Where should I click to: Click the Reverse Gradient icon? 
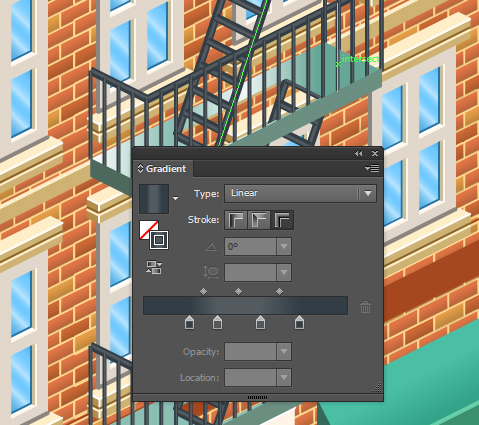tap(154, 268)
